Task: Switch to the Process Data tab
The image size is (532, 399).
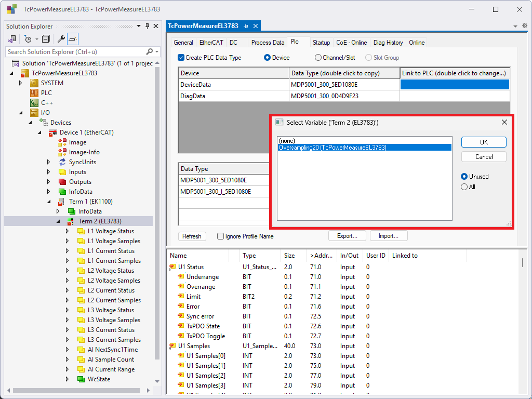Action: click(x=268, y=43)
